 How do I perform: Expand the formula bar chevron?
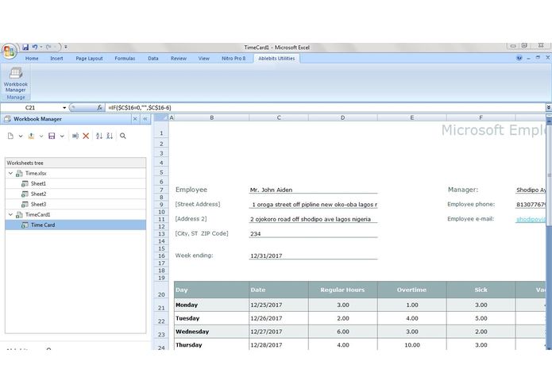pyautogui.click(x=549, y=107)
